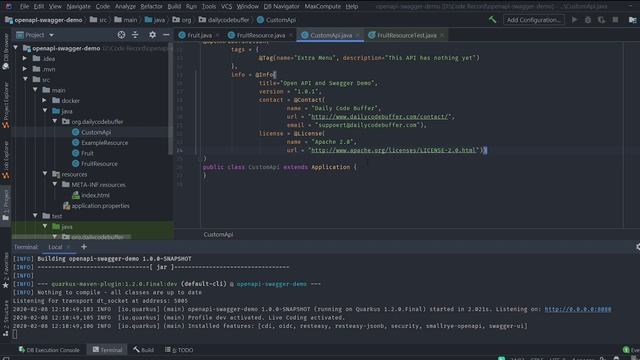The width and height of the screenshot is (640, 360).
Task: Open the Structure side tool window
Action: point(6,318)
